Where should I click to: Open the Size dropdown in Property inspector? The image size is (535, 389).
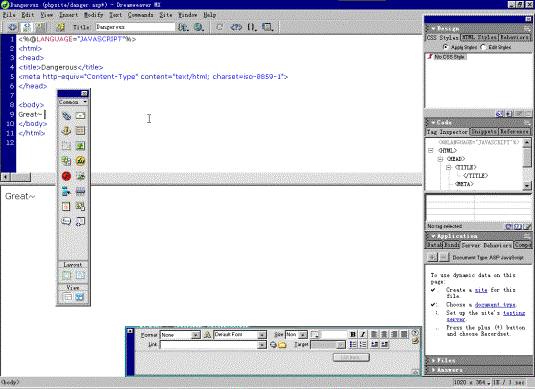(x=303, y=335)
